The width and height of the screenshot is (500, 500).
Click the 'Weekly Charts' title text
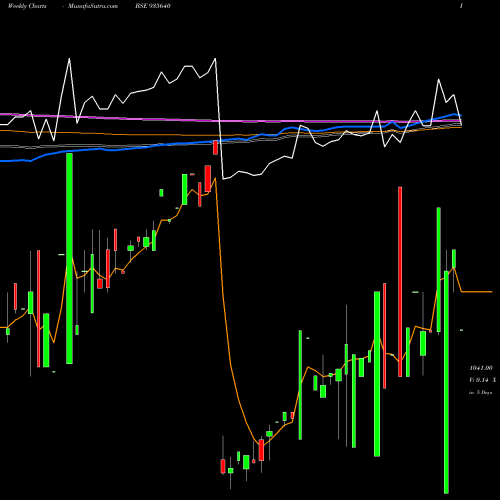coord(27,6)
